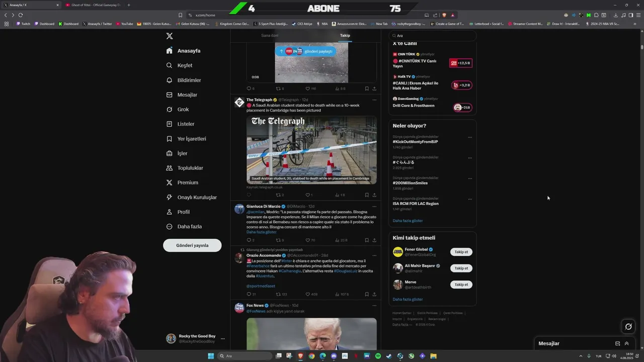Join Halk TV live +3,2 B
The image size is (644, 362).
[x=461, y=85]
